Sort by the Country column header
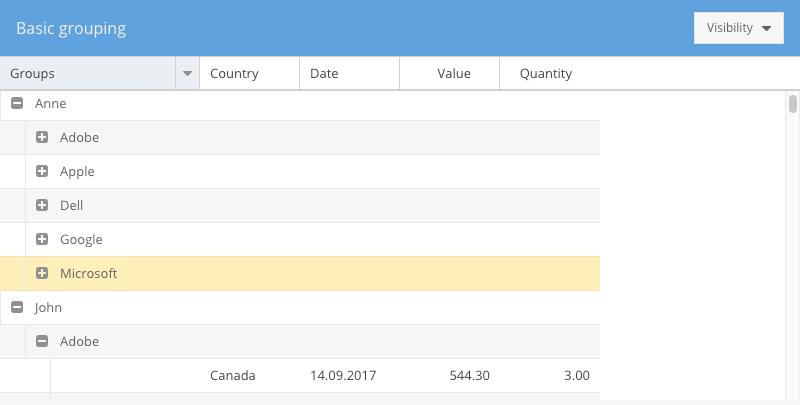This screenshot has height=405, width=800. pyautogui.click(x=249, y=73)
